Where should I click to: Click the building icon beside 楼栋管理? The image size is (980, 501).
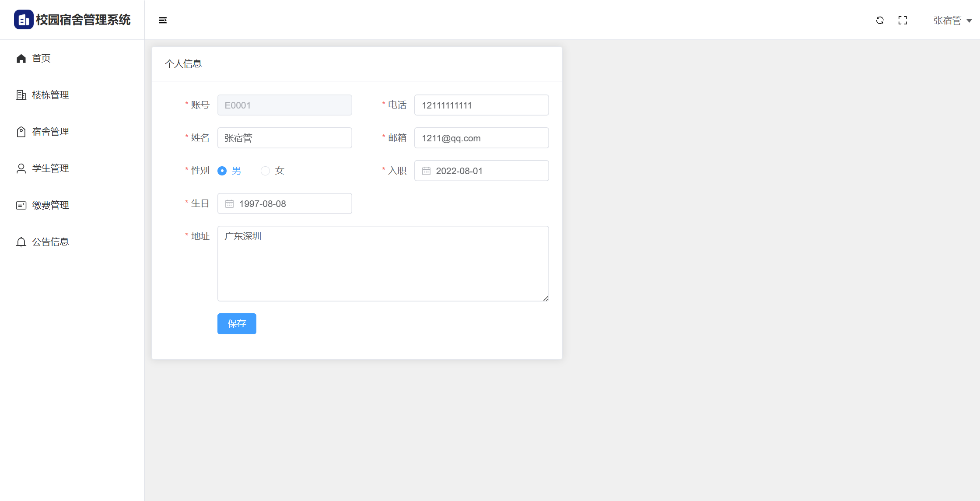(x=21, y=95)
